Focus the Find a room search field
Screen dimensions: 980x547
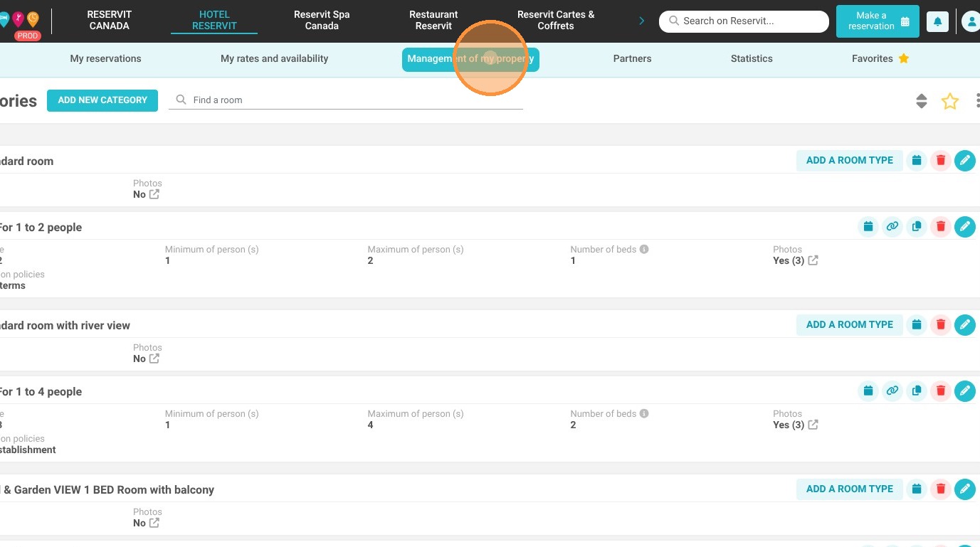345,100
